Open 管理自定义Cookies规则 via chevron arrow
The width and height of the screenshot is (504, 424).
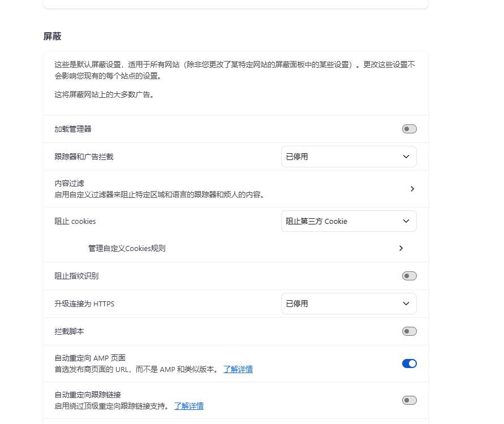[x=401, y=248]
